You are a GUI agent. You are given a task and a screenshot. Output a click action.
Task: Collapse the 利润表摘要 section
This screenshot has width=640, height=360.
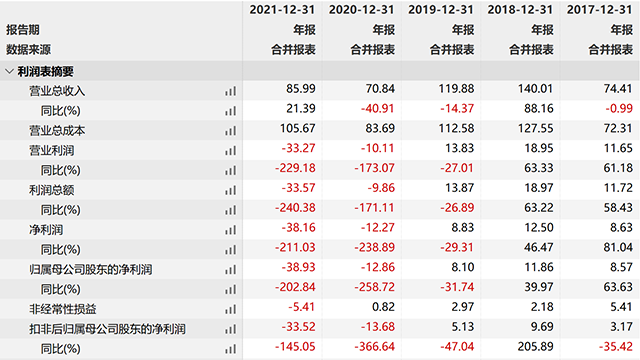[9, 72]
